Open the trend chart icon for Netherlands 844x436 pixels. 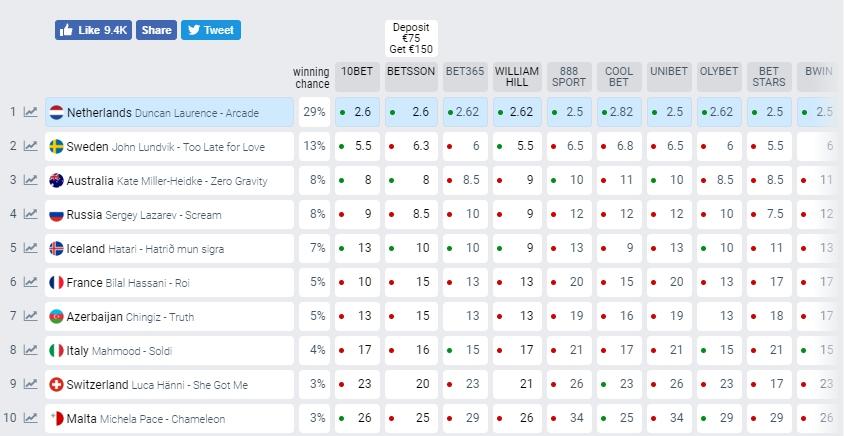tap(31, 113)
